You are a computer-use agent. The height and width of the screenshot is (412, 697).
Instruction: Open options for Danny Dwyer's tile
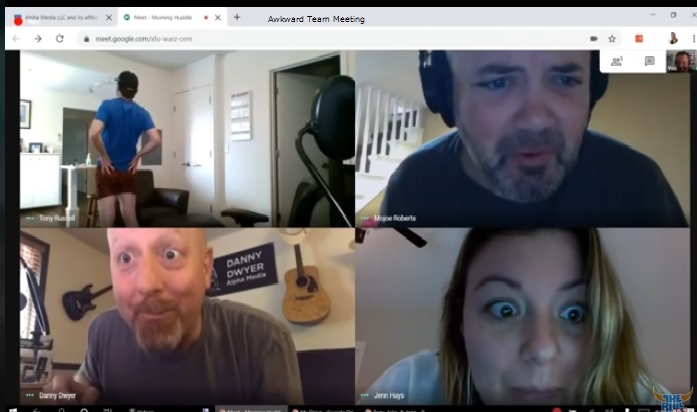coord(30,396)
